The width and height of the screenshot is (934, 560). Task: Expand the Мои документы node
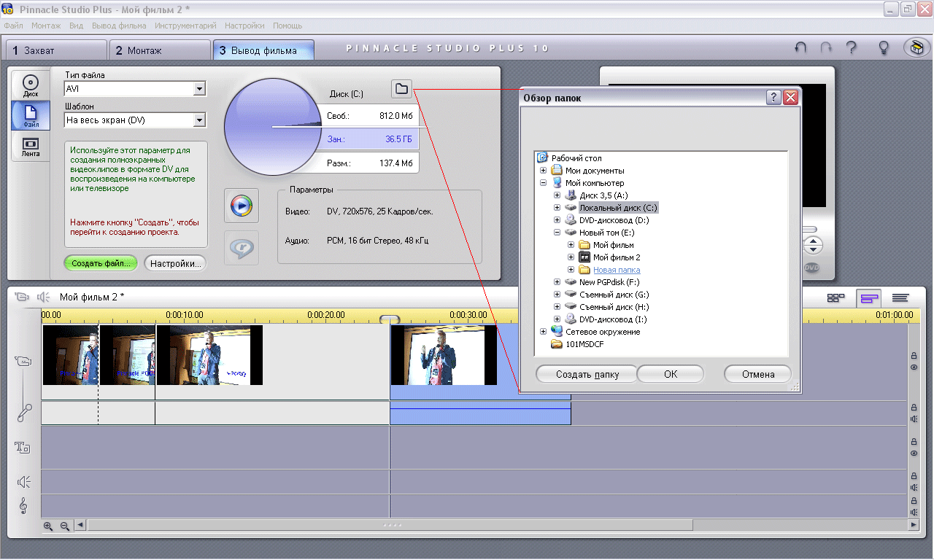544,171
